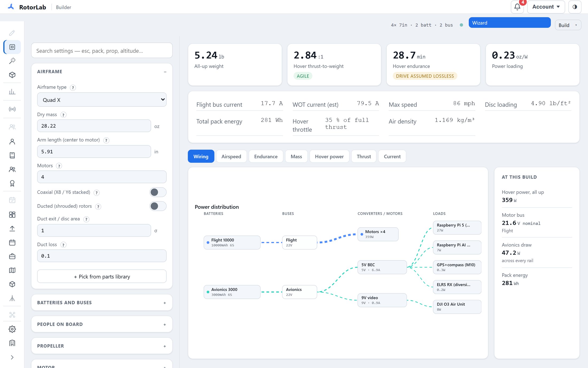Screen dimensions: 588x368
Task: Enable the Ducted (shrouded) rotors switch
Action: click(x=158, y=206)
